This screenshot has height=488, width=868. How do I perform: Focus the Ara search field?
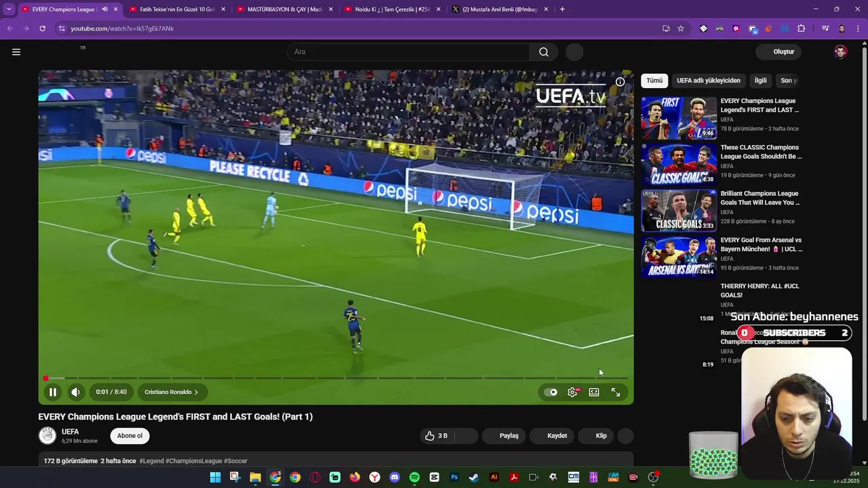point(409,52)
